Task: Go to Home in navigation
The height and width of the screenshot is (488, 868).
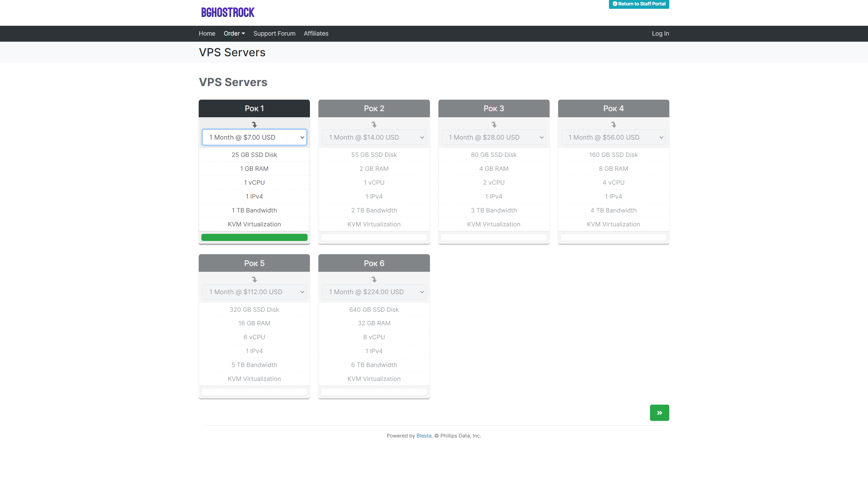Action: pyautogui.click(x=207, y=34)
